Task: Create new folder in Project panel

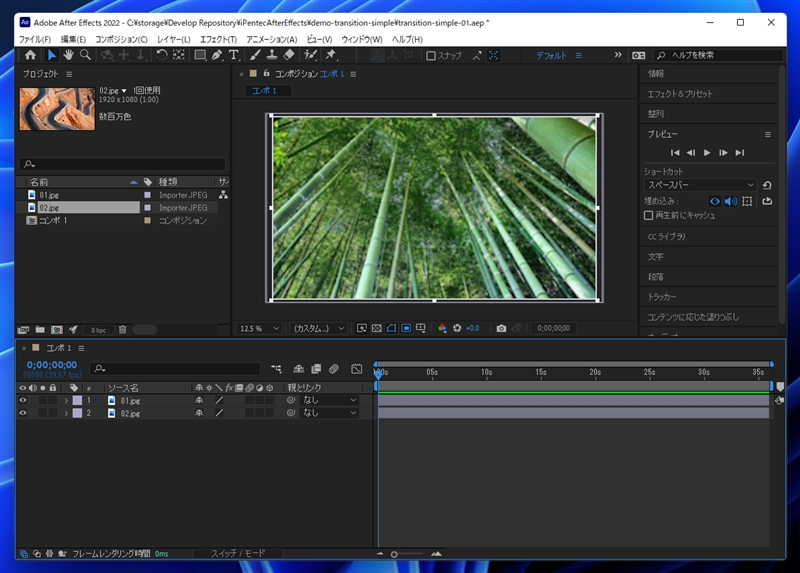Action: point(40,330)
